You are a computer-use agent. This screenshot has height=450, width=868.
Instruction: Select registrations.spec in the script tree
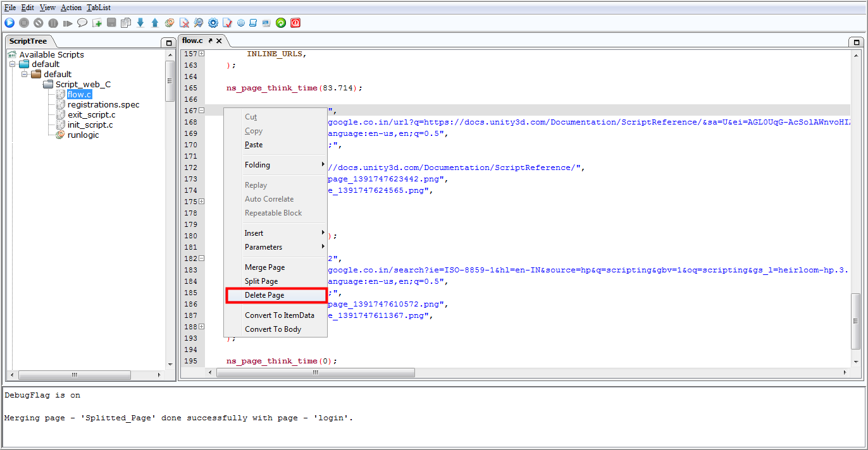point(103,104)
